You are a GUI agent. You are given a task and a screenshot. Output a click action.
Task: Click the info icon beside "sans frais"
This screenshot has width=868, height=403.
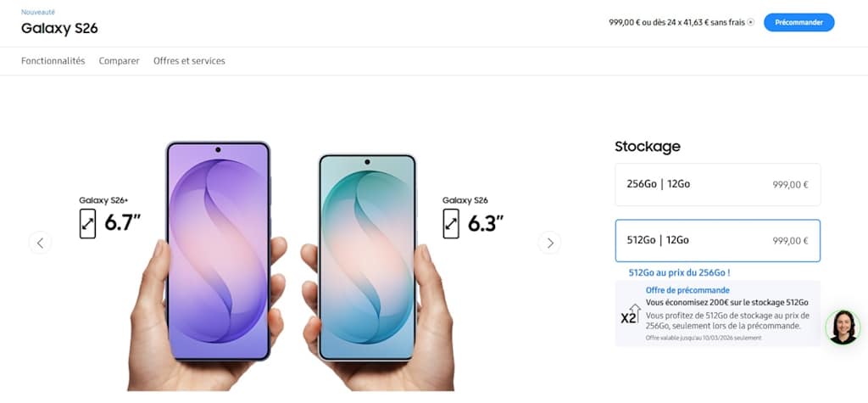(751, 23)
